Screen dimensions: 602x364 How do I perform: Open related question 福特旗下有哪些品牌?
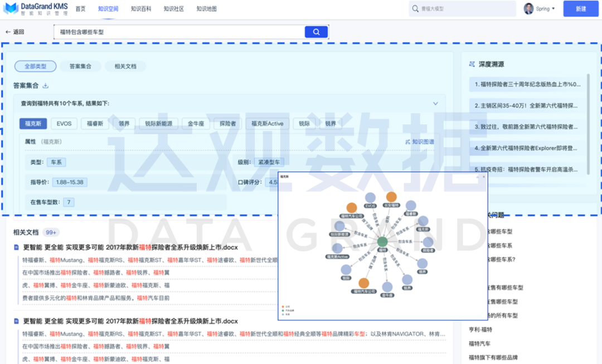coord(493,357)
